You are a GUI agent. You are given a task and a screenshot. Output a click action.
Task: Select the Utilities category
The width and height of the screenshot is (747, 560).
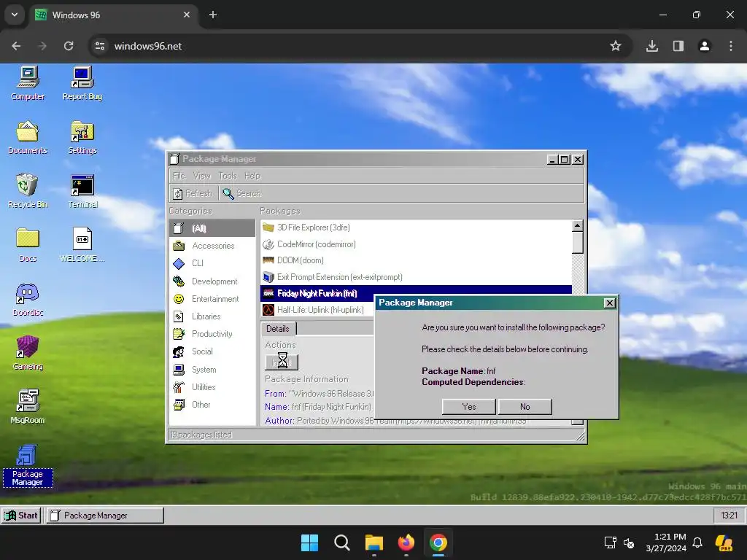[x=212, y=387]
